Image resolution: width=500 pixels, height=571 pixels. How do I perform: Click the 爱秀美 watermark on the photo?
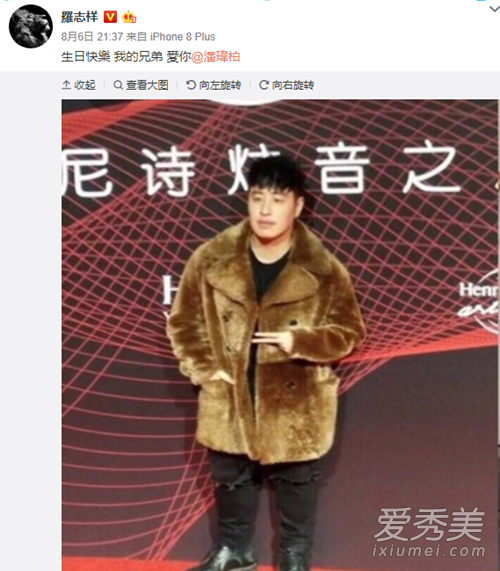coord(430,525)
